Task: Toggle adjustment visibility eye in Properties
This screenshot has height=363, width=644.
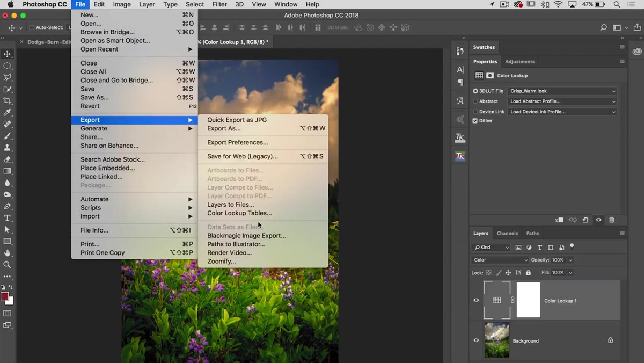Action: [599, 220]
